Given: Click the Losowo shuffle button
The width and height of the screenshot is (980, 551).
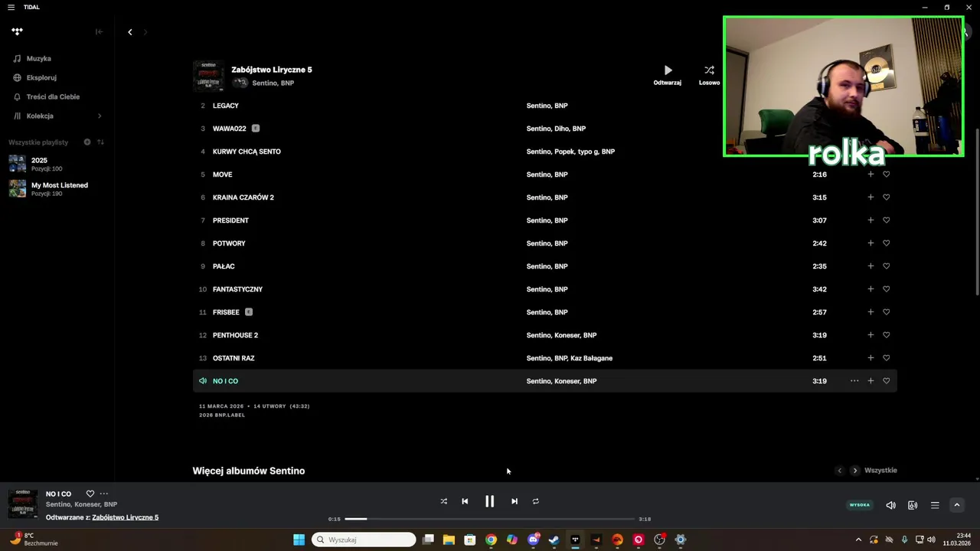Looking at the screenshot, I should [709, 74].
